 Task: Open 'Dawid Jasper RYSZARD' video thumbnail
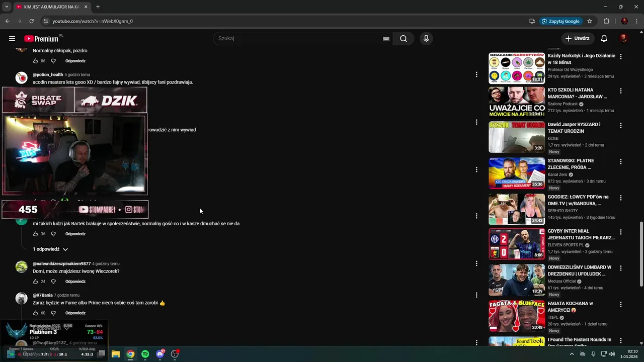[517, 137]
